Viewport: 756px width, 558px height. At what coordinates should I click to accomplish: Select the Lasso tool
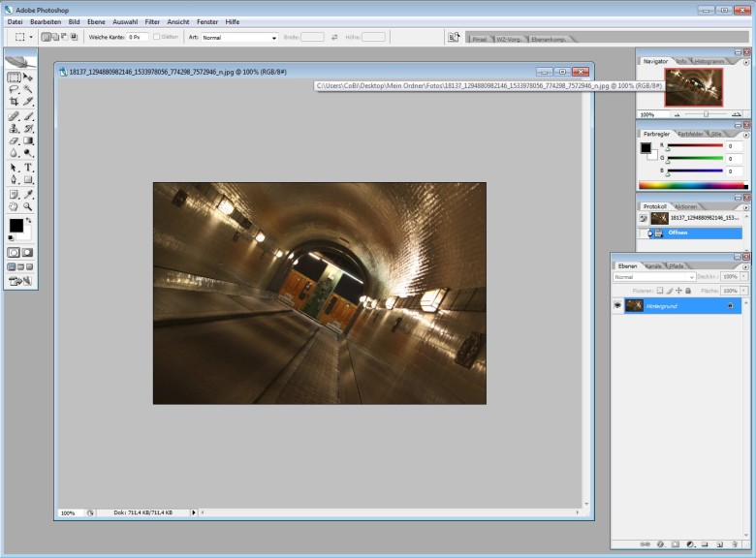14,89
